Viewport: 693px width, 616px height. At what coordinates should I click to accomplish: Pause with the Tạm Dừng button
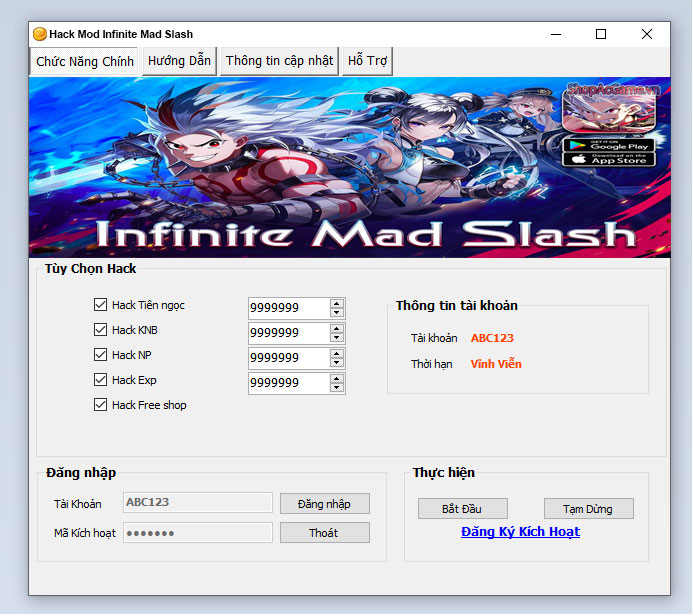pyautogui.click(x=589, y=509)
